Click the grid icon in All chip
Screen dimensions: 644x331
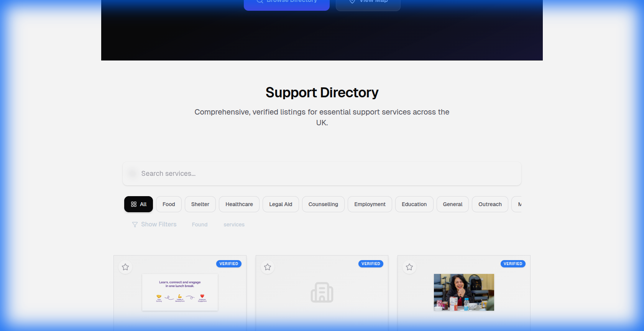point(134,204)
